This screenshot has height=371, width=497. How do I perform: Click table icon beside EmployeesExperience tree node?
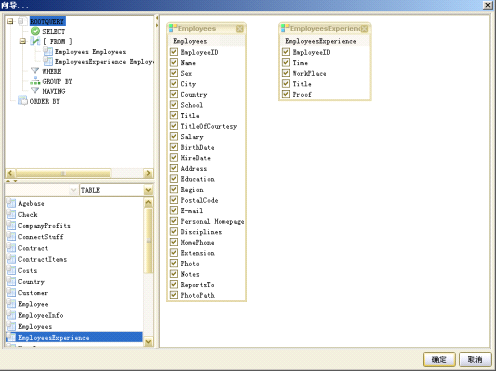click(x=48, y=61)
